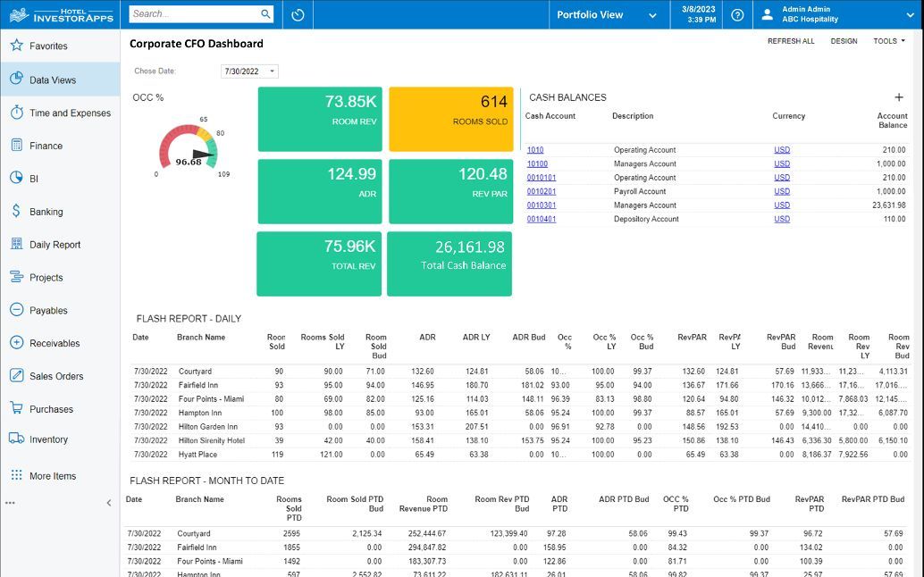Screen dimensions: 924x577
Task: Click the OCC % gauge chart
Action: point(189,149)
